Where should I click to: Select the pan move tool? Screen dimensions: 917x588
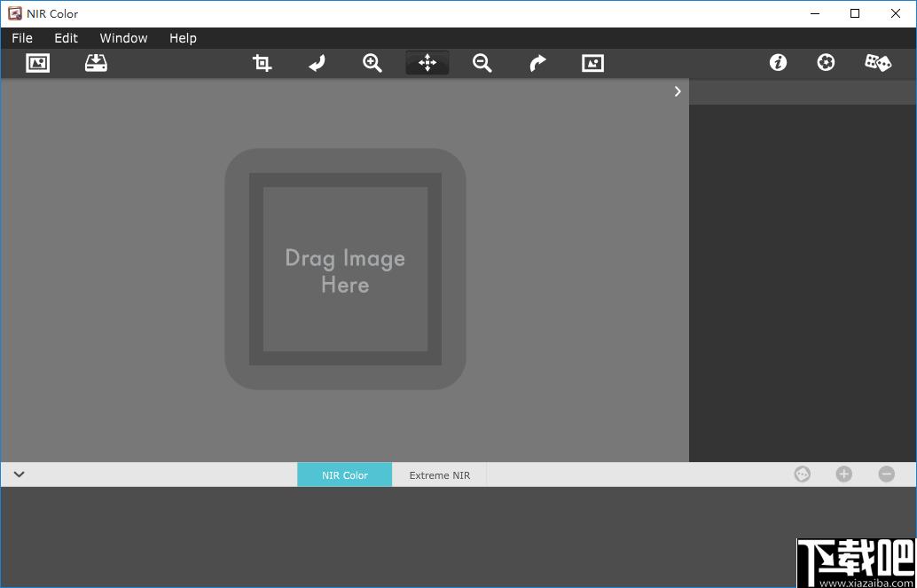point(427,63)
